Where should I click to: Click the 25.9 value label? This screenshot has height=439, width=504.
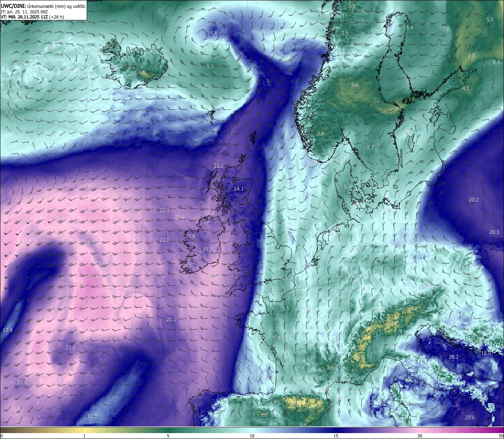180,217
